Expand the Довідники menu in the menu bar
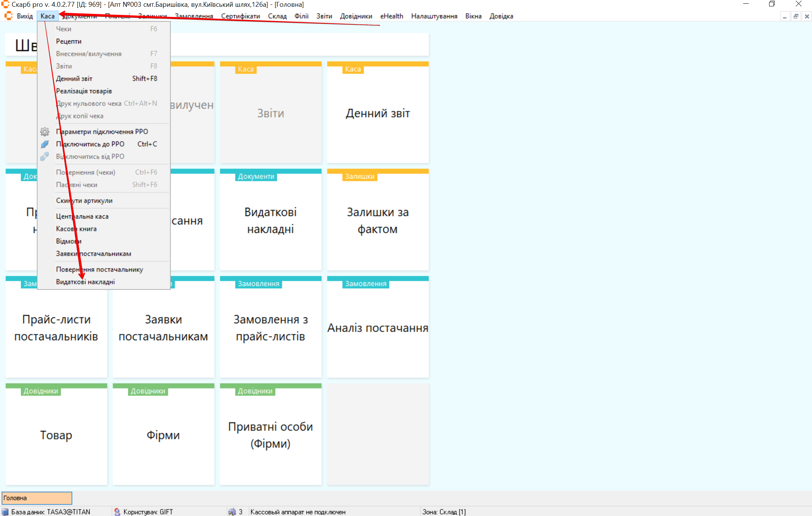 click(356, 16)
